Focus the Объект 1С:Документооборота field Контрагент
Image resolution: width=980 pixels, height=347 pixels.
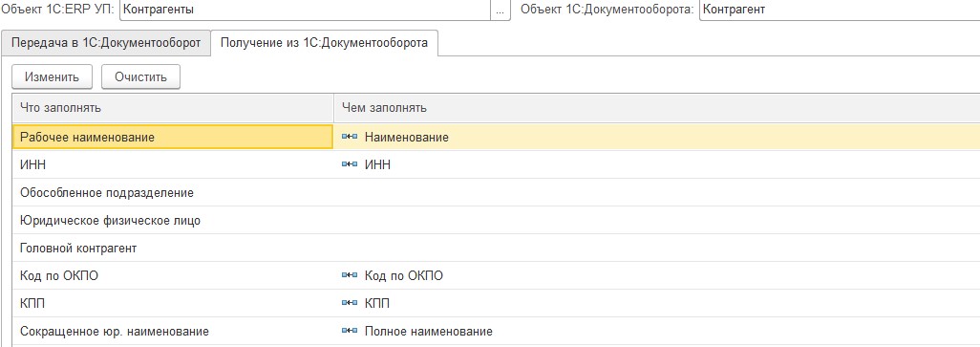(840, 10)
